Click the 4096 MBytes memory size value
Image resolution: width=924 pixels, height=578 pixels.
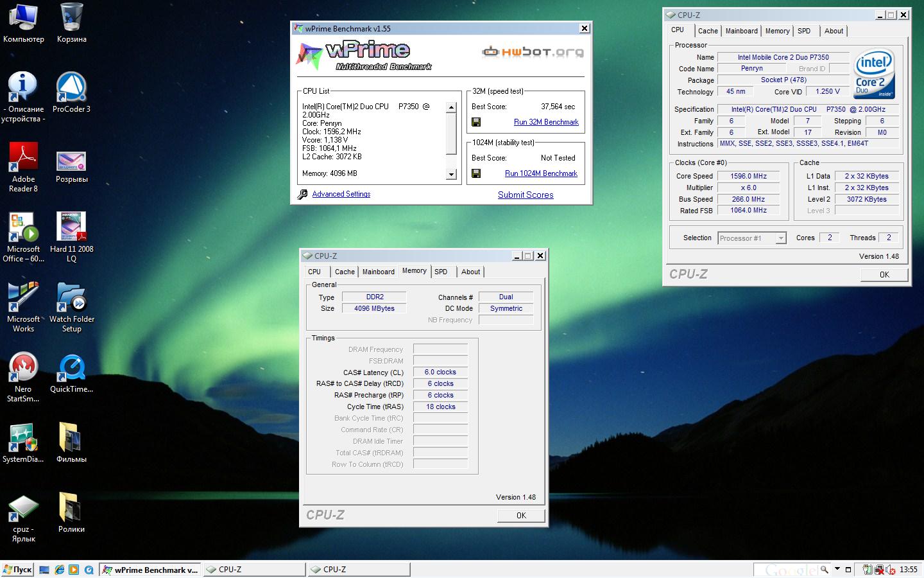[374, 308]
